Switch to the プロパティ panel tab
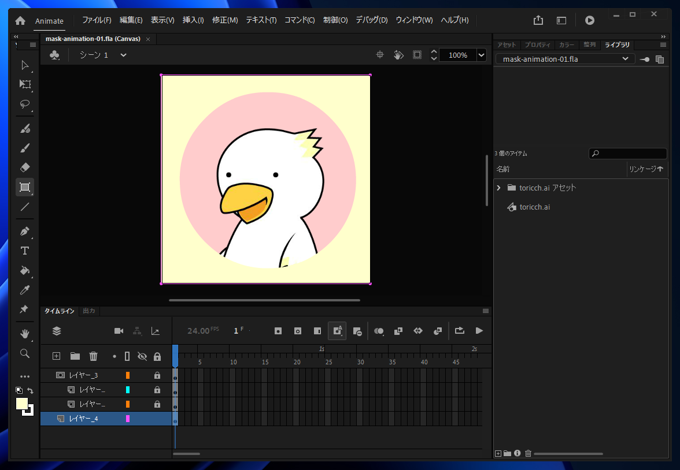Viewport: 680px width, 470px height. click(x=537, y=45)
